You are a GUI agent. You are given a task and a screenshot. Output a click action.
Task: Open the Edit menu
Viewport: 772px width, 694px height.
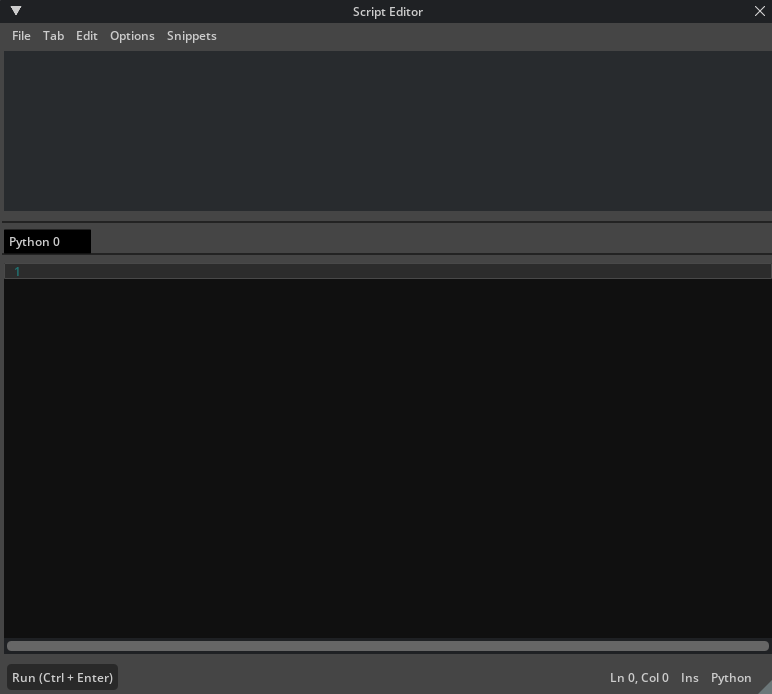[x=87, y=36]
